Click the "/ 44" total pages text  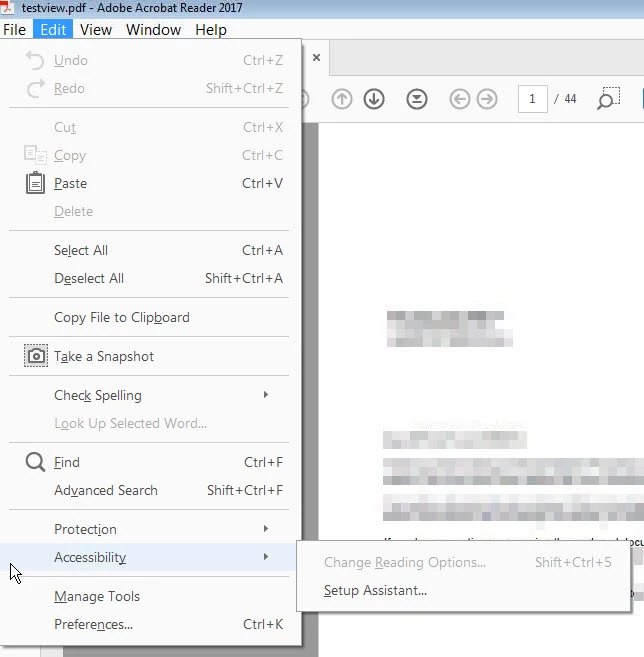point(566,99)
